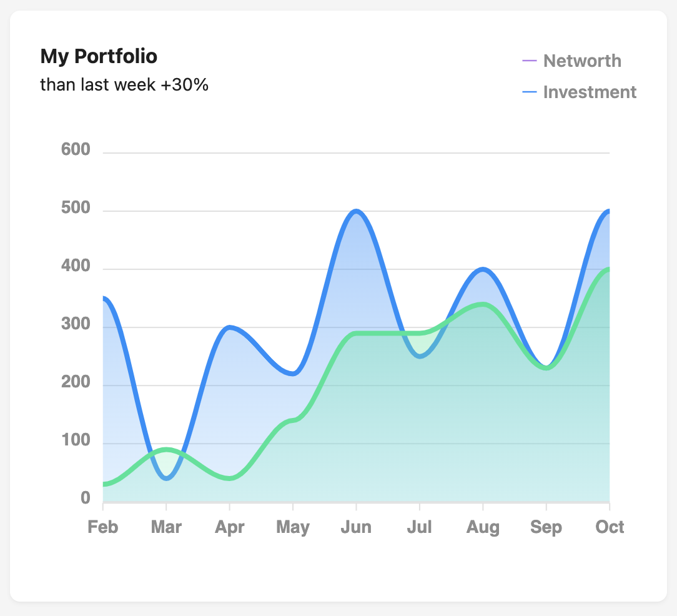Click the blue line's peak at Jun
This screenshot has height=616, width=677.
tap(356, 211)
